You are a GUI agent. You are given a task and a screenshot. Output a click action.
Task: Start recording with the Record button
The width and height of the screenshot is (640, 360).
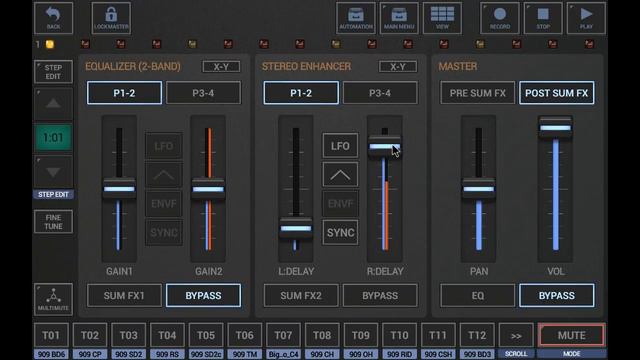tap(500, 18)
